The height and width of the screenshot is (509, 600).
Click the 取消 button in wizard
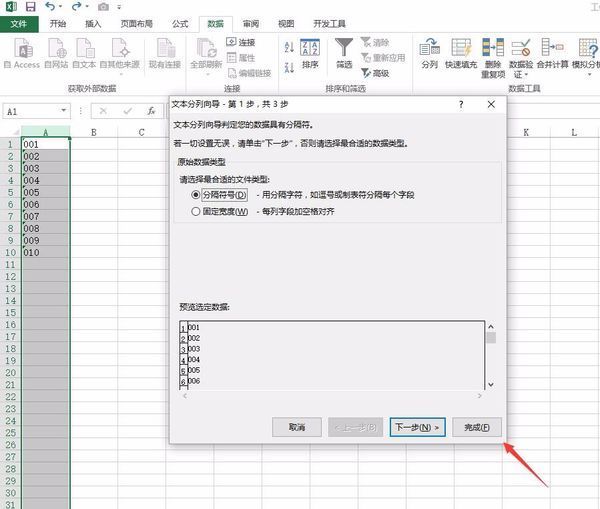(x=297, y=427)
